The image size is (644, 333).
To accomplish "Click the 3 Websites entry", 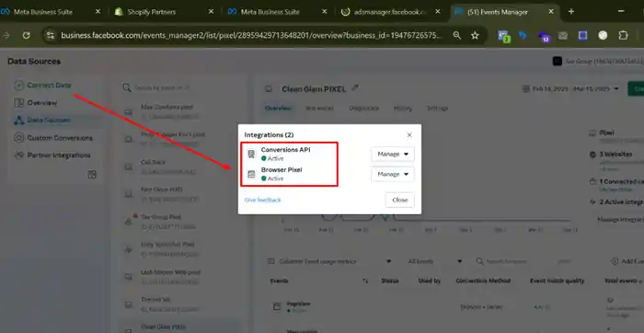I will 616,155.
